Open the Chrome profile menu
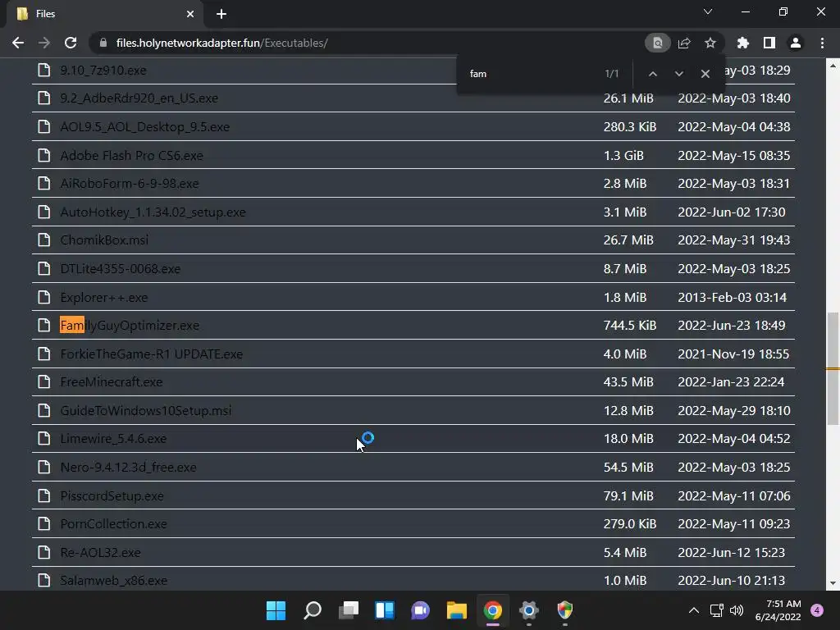This screenshot has width=840, height=630. tap(796, 43)
